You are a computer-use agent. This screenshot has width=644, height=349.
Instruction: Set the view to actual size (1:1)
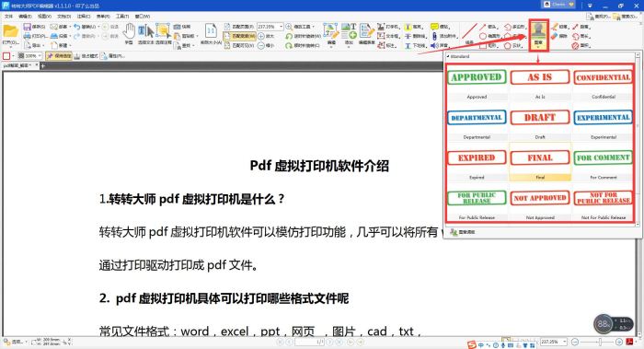pos(211,34)
